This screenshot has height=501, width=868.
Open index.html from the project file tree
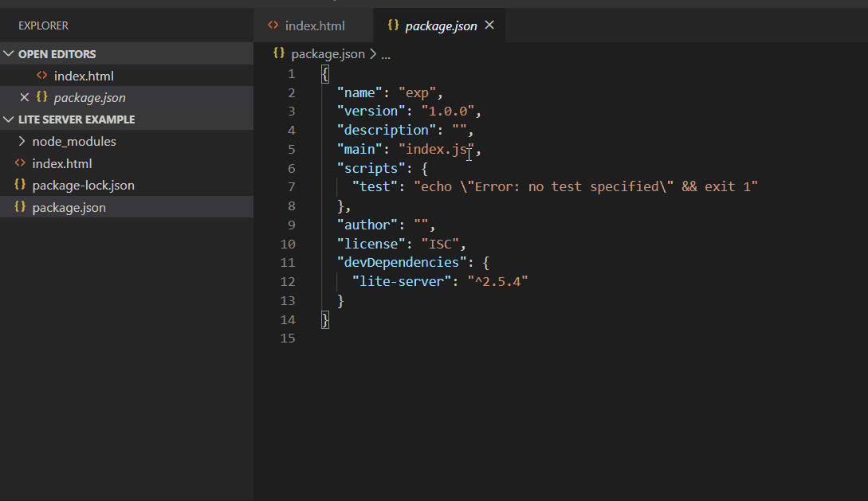click(x=62, y=163)
